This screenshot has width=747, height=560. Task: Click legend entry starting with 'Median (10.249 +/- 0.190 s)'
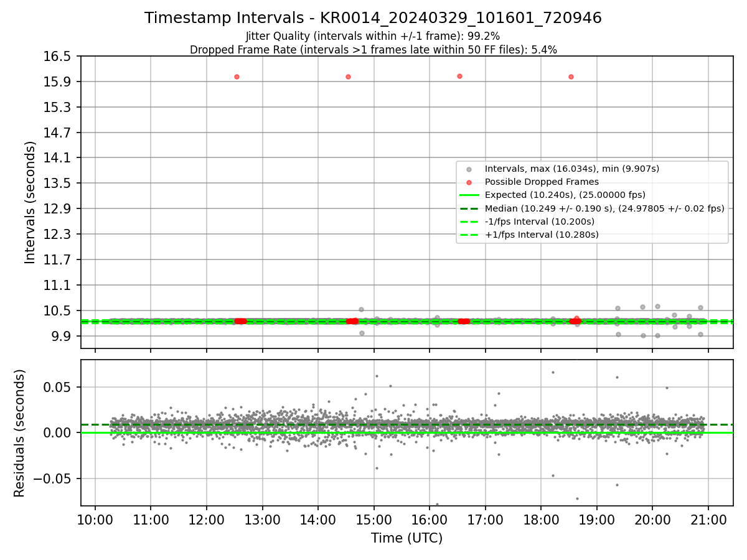click(x=604, y=208)
